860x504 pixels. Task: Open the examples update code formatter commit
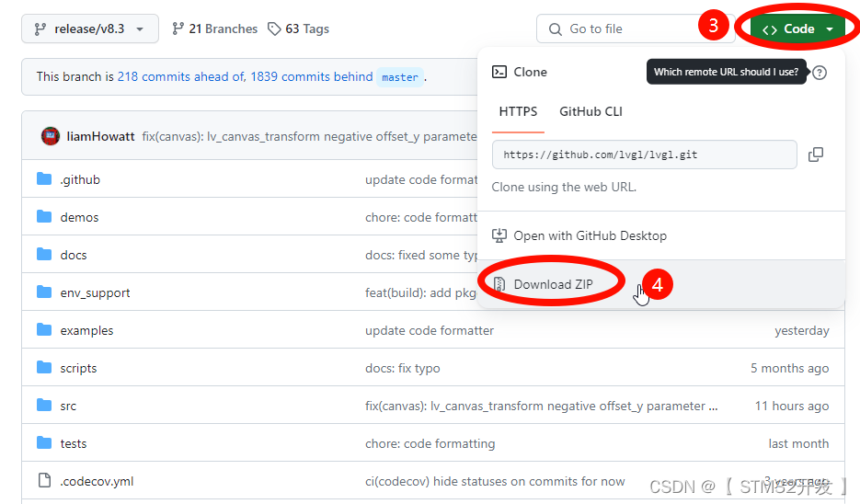430,331
